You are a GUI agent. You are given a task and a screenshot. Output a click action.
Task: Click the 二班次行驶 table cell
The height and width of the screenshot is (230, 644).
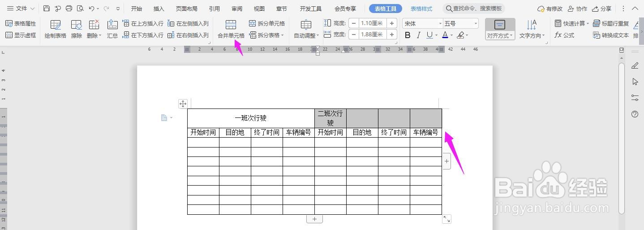click(331, 118)
